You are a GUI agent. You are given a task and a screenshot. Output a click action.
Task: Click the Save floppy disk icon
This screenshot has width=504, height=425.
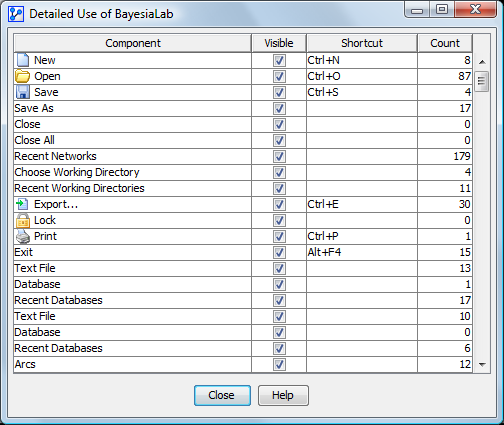pyautogui.click(x=23, y=92)
